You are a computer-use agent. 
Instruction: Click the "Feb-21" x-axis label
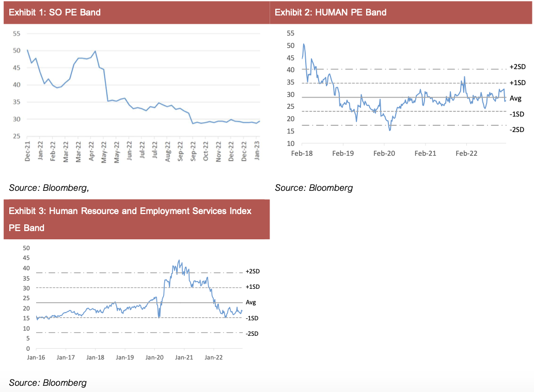[x=426, y=154]
